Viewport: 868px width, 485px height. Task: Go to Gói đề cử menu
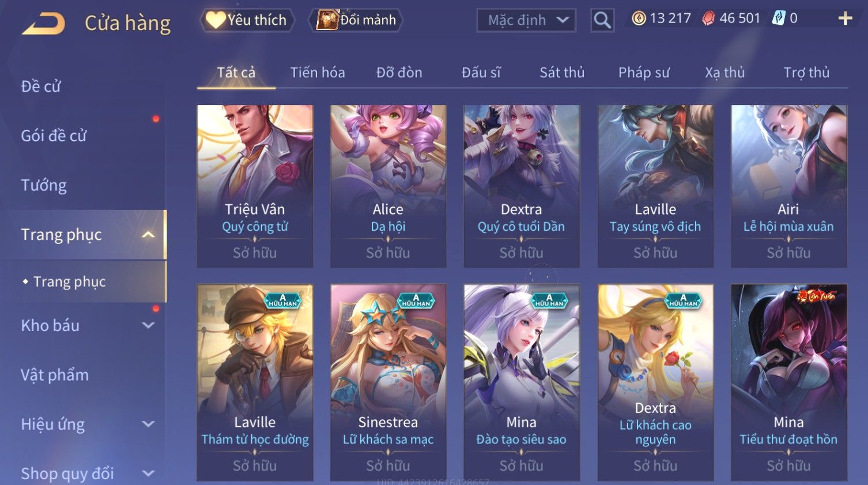[x=54, y=136]
